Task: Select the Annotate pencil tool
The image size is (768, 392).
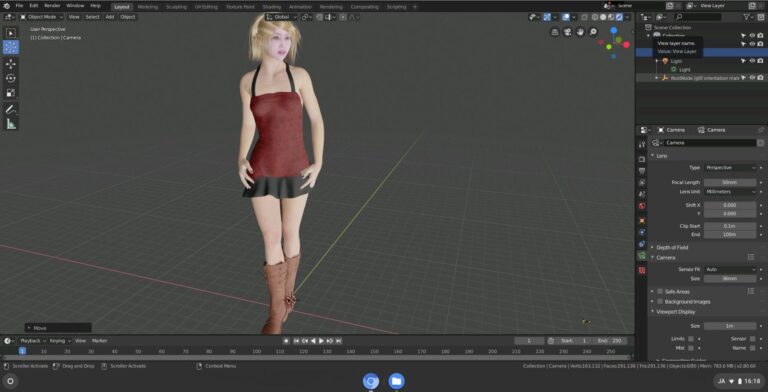Action: (11, 110)
